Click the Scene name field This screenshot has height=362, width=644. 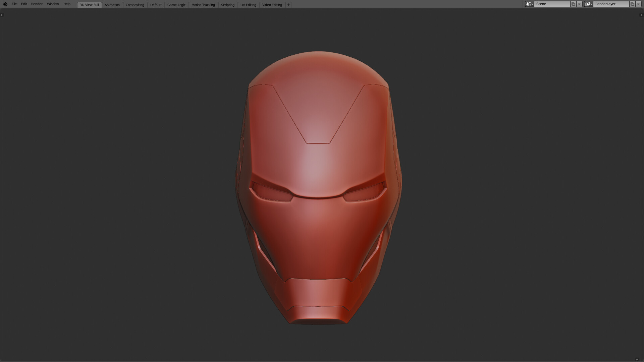552,4
